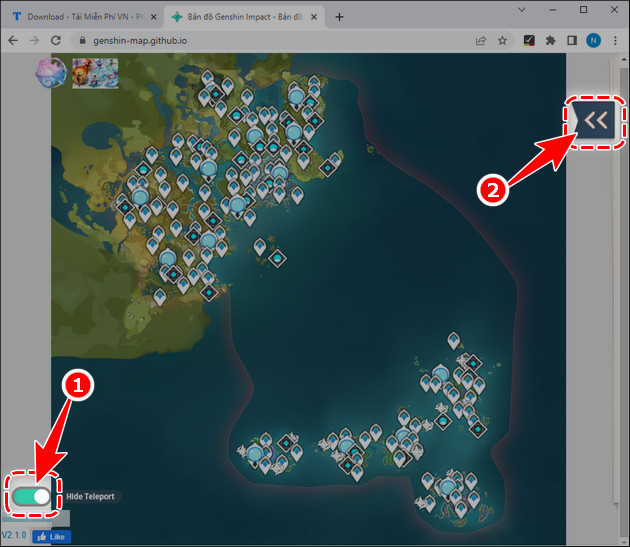Open the tab search dropdown arrow
This screenshot has width=630, height=547.
pos(522,10)
